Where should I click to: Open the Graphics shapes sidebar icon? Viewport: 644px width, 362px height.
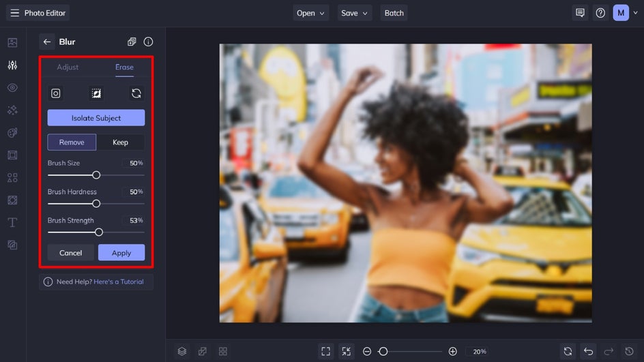pos(12,178)
